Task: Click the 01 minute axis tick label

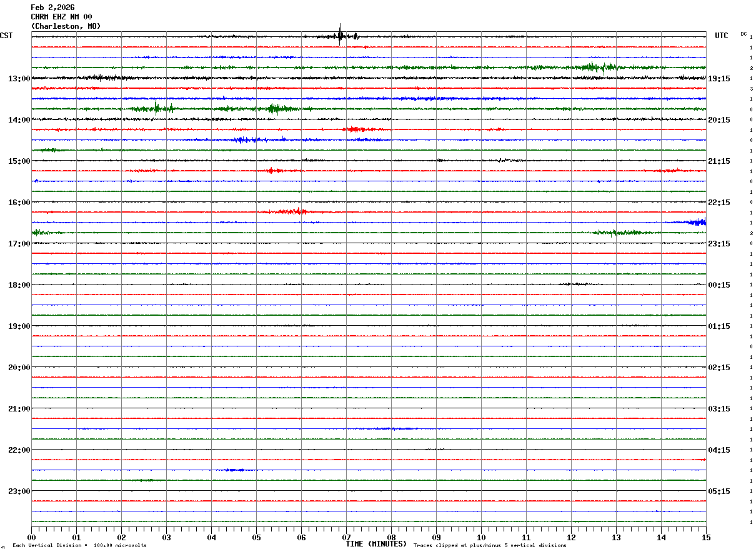Action: pos(77,537)
